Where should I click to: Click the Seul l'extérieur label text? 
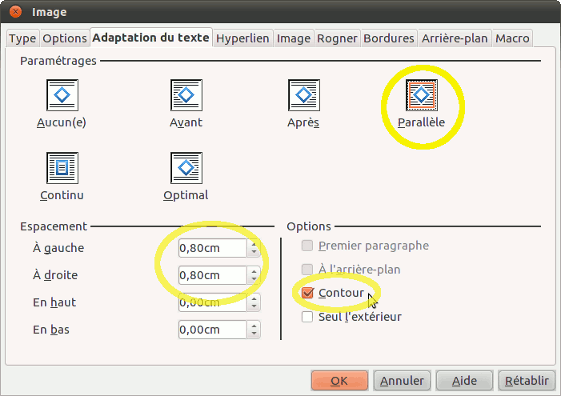click(360, 317)
